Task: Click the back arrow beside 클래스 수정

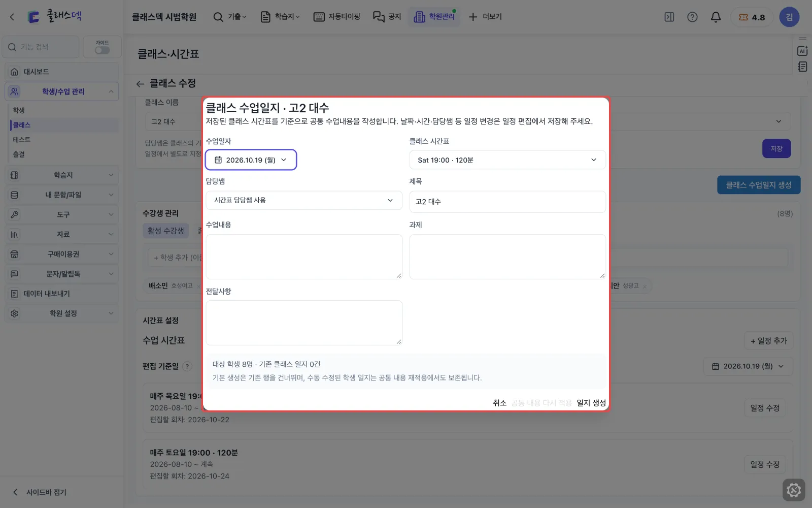Action: tap(141, 84)
